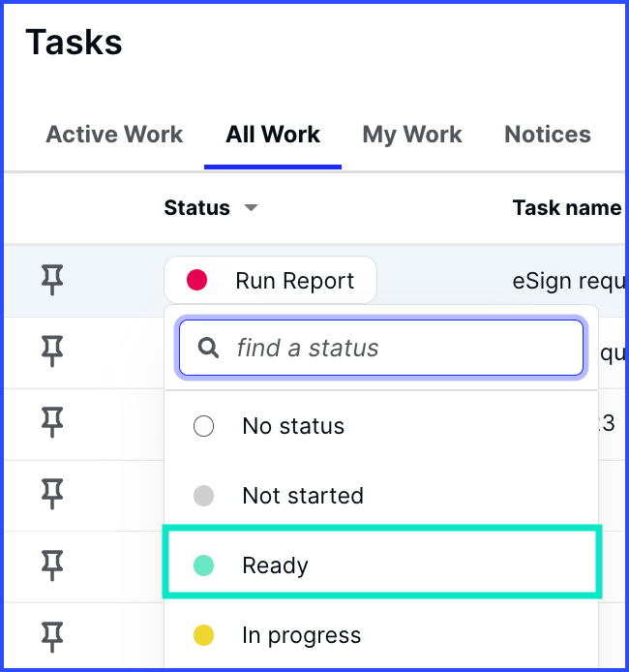Click the find a status search field
This screenshot has height=672, width=629.
point(381,348)
